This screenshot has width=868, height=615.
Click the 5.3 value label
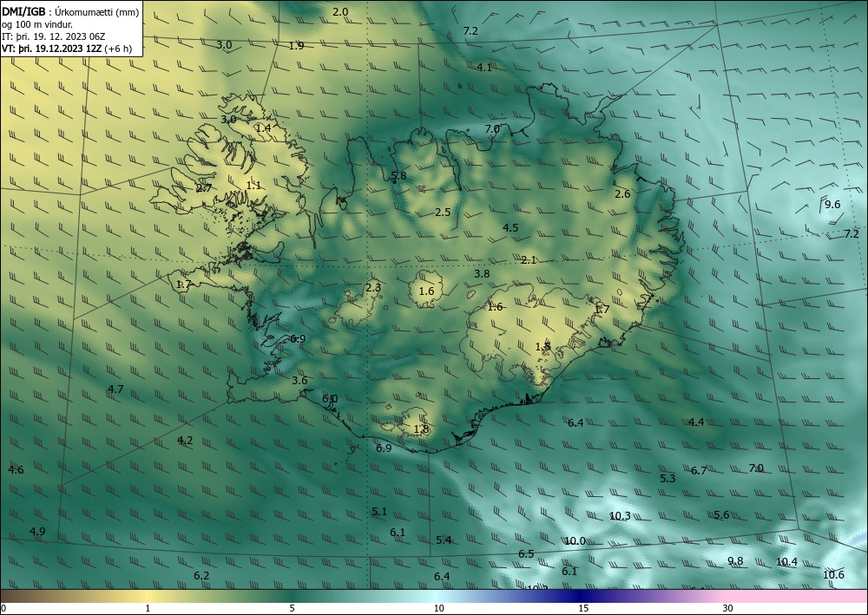(667, 479)
